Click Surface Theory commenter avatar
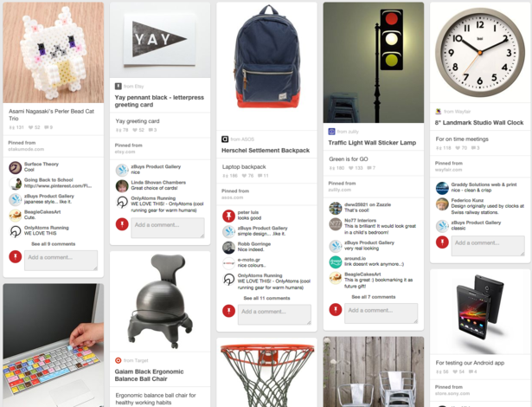Viewport: 532px width, 407px height. [16, 168]
